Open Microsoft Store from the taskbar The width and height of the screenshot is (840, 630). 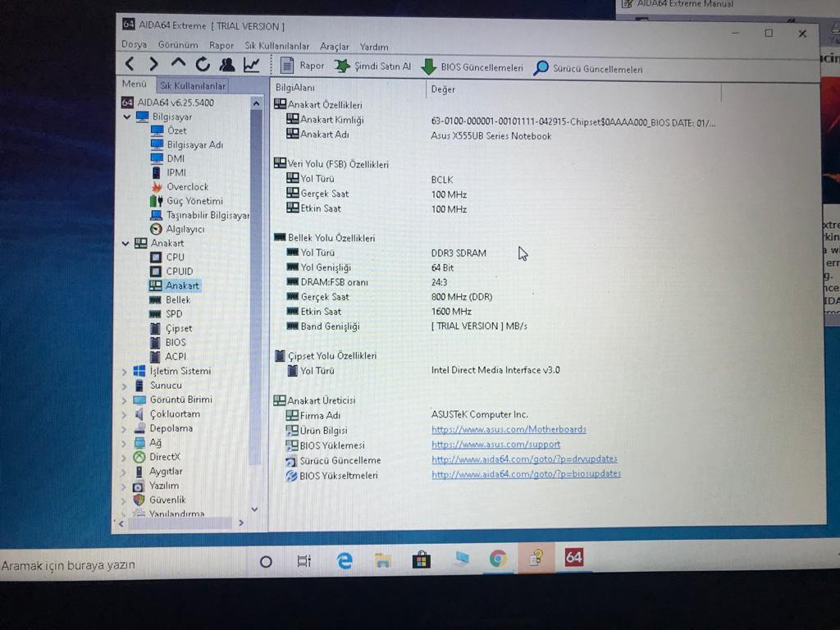point(421,559)
